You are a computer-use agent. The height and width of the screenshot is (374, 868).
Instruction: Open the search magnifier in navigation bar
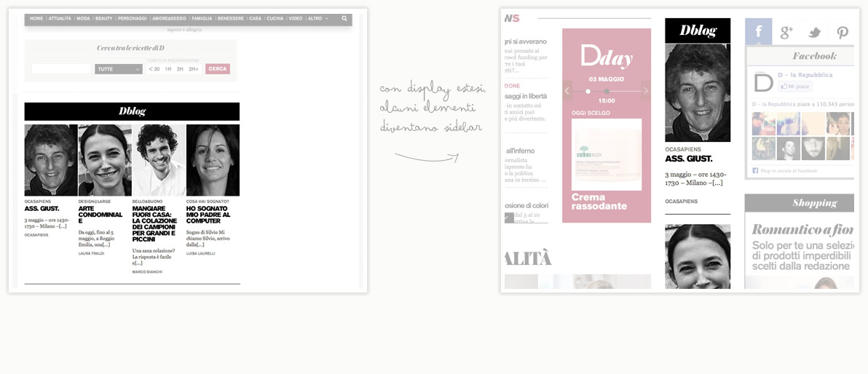pos(344,18)
